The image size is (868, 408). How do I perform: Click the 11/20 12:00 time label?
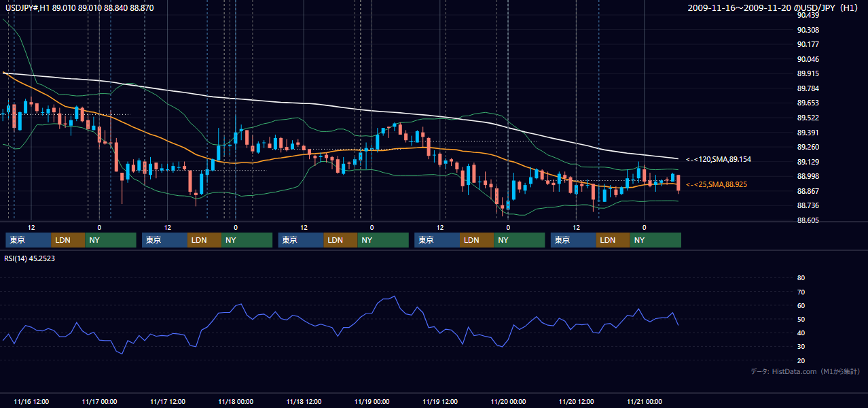click(576, 401)
